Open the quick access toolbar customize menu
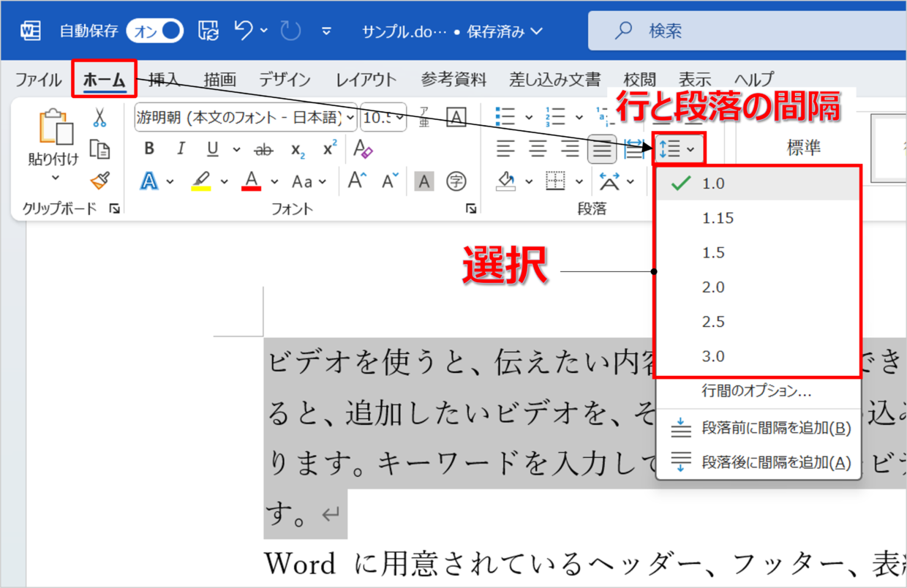 tap(326, 31)
